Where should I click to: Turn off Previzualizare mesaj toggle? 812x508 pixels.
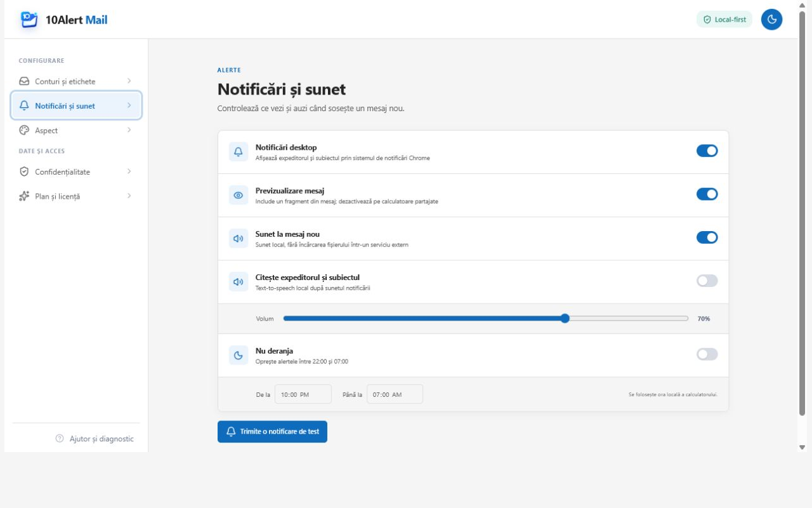pos(707,194)
